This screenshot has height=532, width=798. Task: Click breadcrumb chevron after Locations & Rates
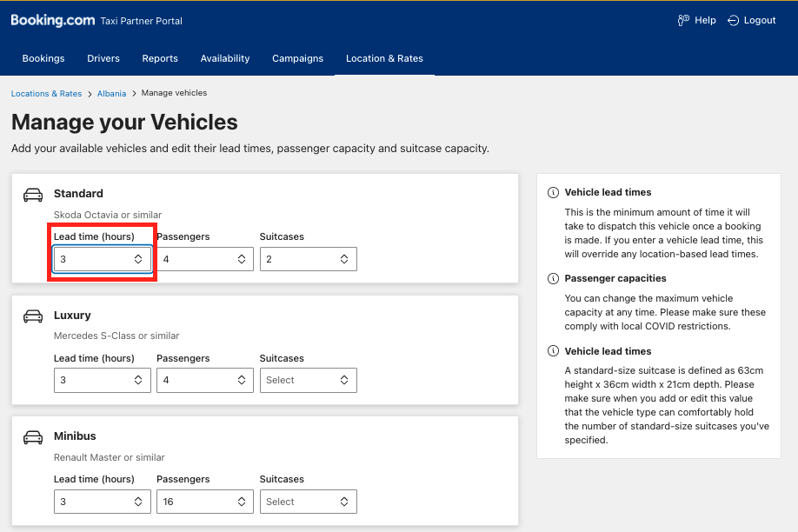(x=90, y=94)
